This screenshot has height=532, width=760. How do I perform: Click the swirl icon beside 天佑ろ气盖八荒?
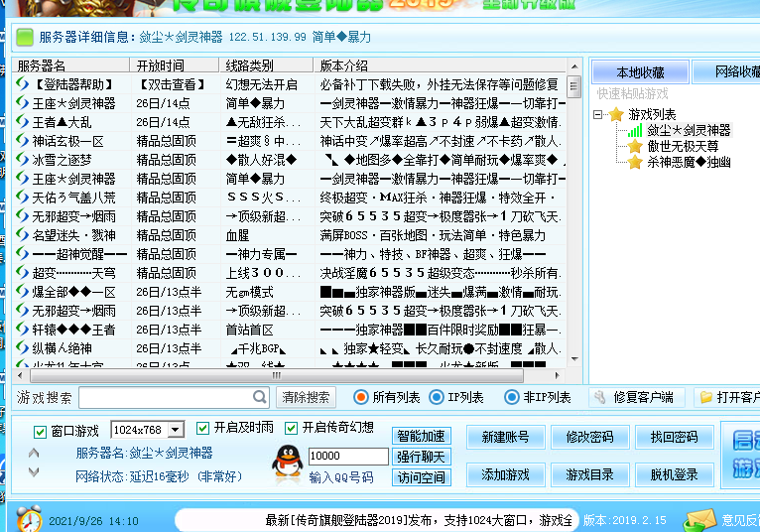pyautogui.click(x=22, y=198)
